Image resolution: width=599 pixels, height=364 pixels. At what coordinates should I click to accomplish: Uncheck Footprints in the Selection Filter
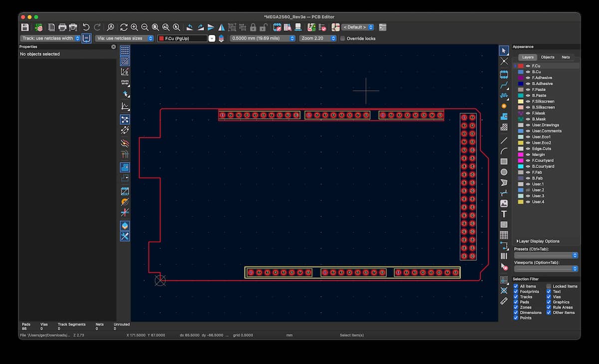pyautogui.click(x=516, y=292)
